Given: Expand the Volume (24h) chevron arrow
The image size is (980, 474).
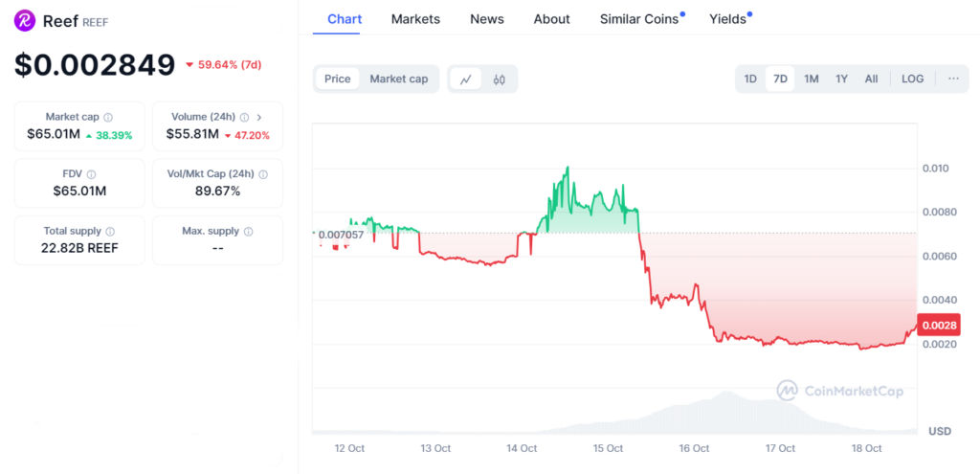Looking at the screenshot, I should [x=258, y=117].
